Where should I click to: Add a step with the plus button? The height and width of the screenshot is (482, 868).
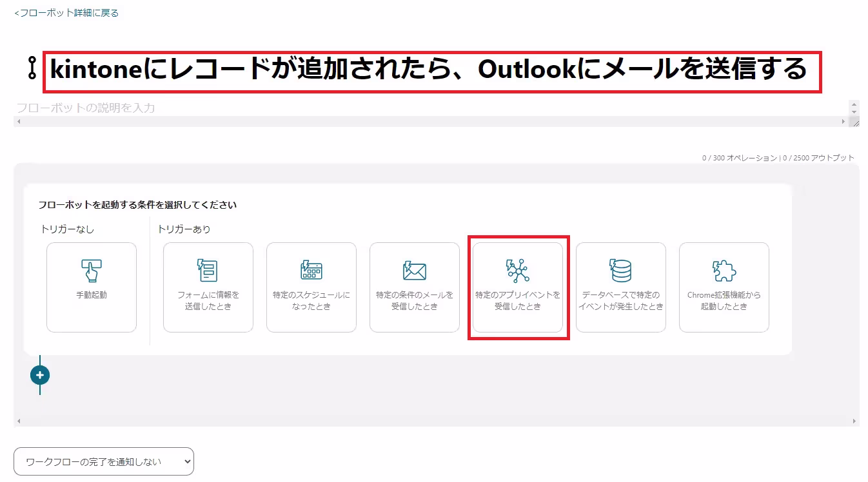click(40, 374)
